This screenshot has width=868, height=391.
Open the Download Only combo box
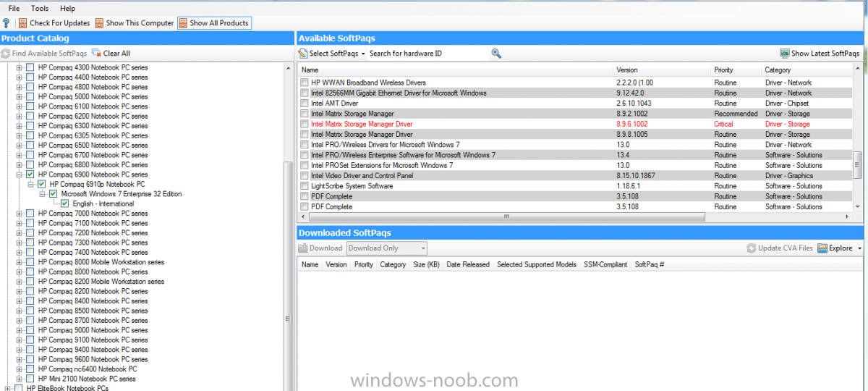click(x=387, y=248)
